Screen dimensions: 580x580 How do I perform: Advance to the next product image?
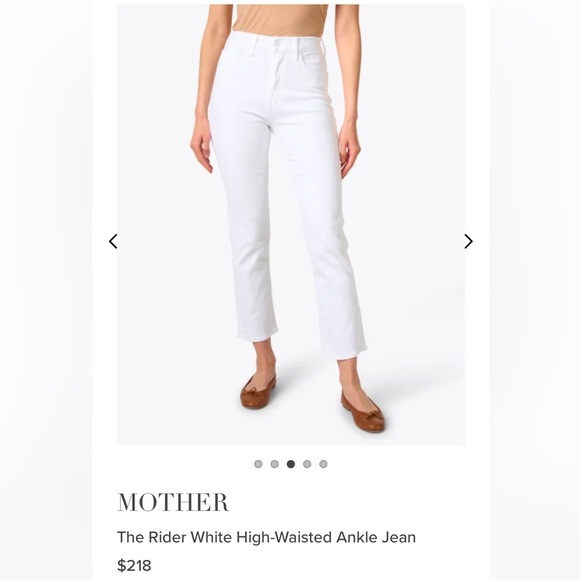click(468, 241)
